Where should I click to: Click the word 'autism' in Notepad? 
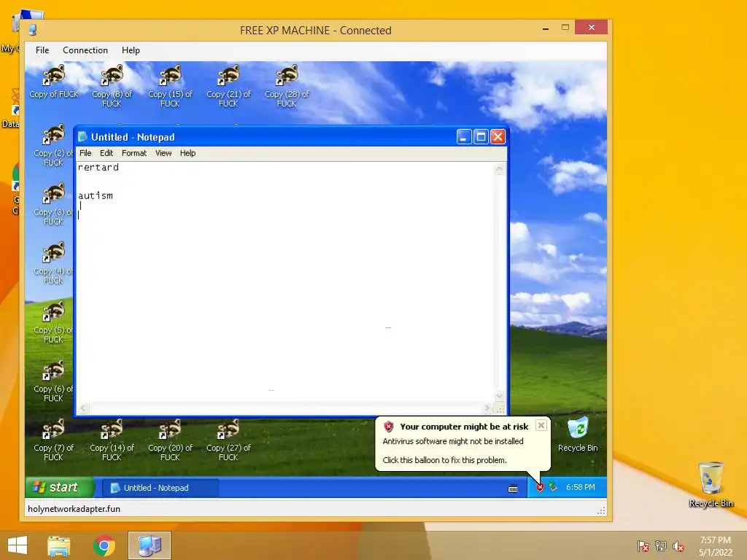pyautogui.click(x=96, y=195)
